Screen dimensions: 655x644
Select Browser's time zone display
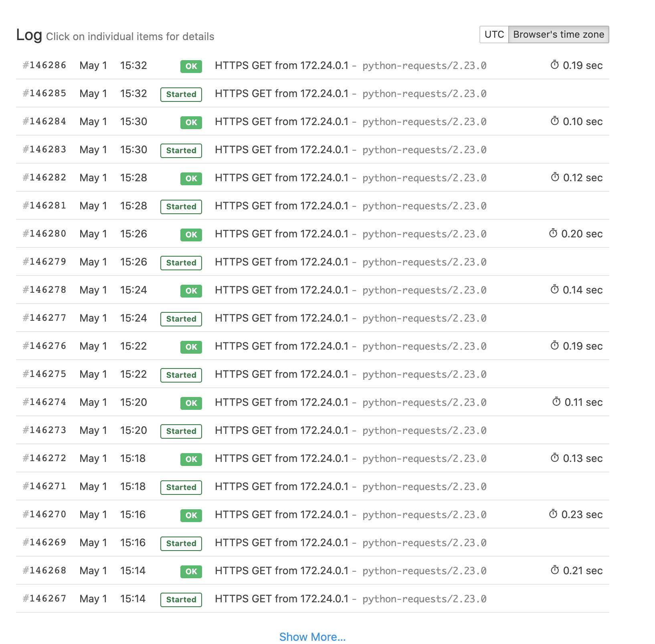(559, 34)
